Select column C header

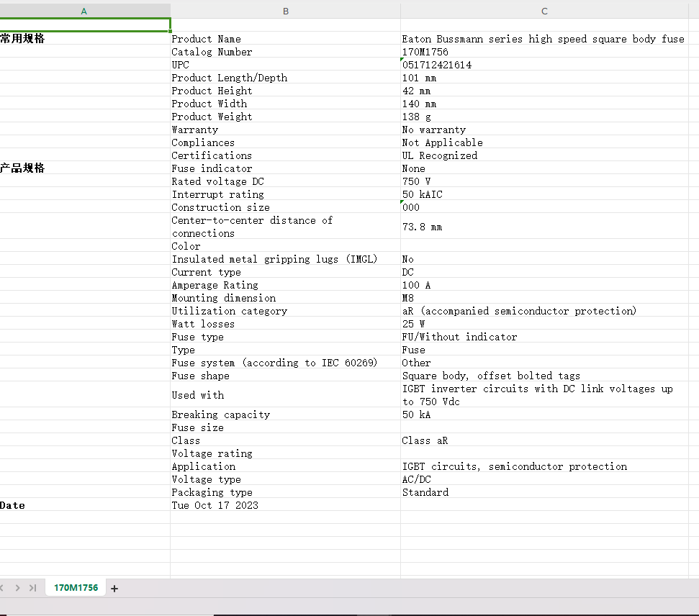[544, 11]
